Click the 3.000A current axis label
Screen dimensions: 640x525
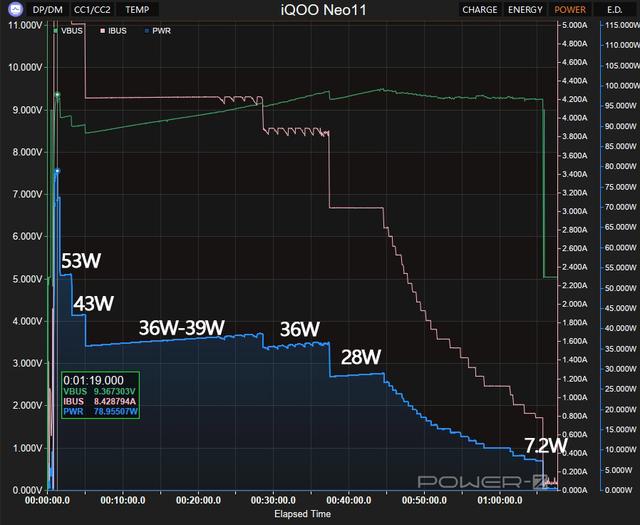click(575, 211)
